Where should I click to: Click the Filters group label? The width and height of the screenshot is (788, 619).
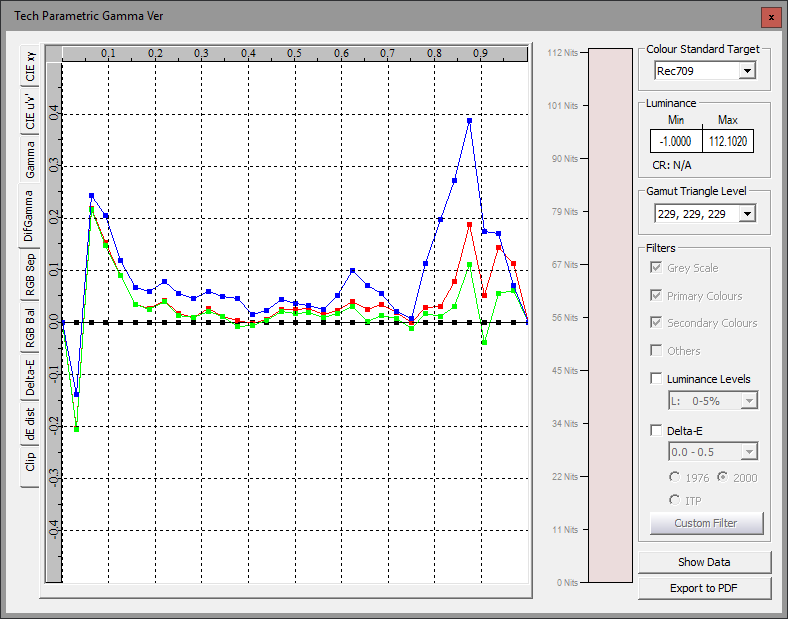click(x=660, y=248)
